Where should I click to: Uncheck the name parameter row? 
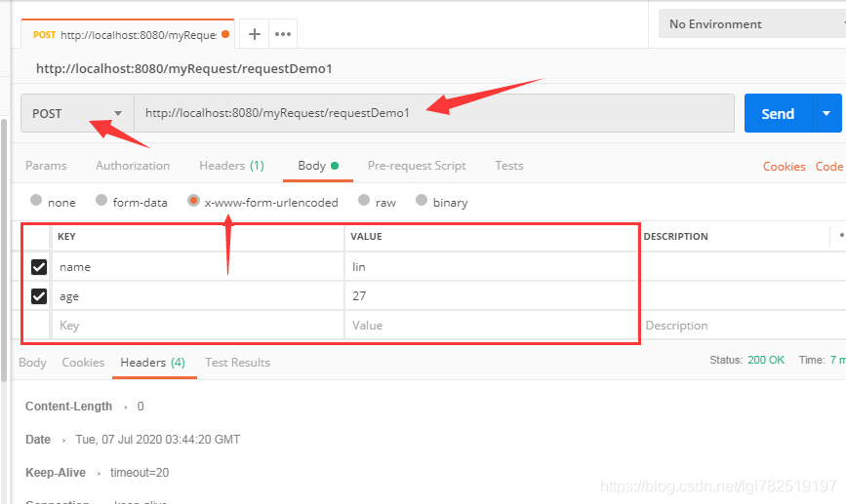tap(39, 267)
